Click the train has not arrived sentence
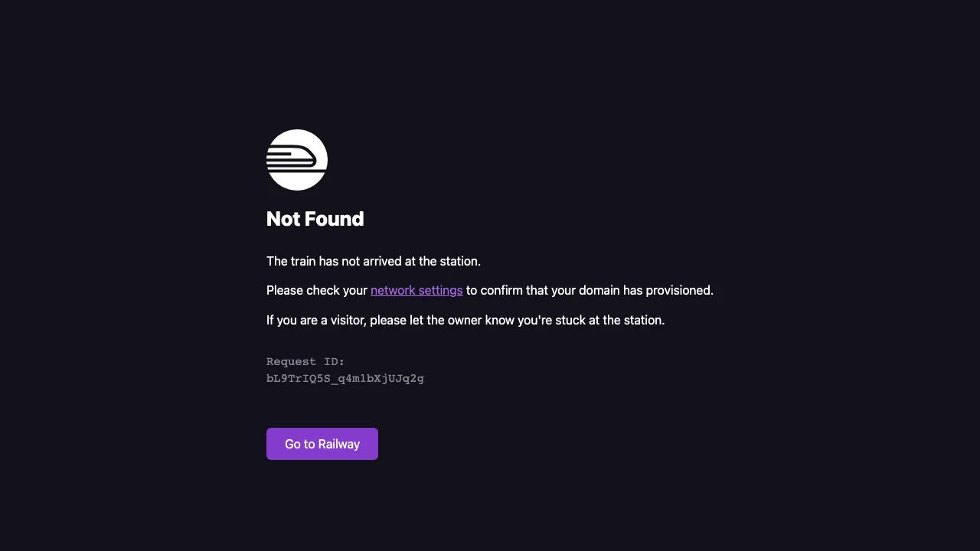The width and height of the screenshot is (980, 551). (374, 262)
